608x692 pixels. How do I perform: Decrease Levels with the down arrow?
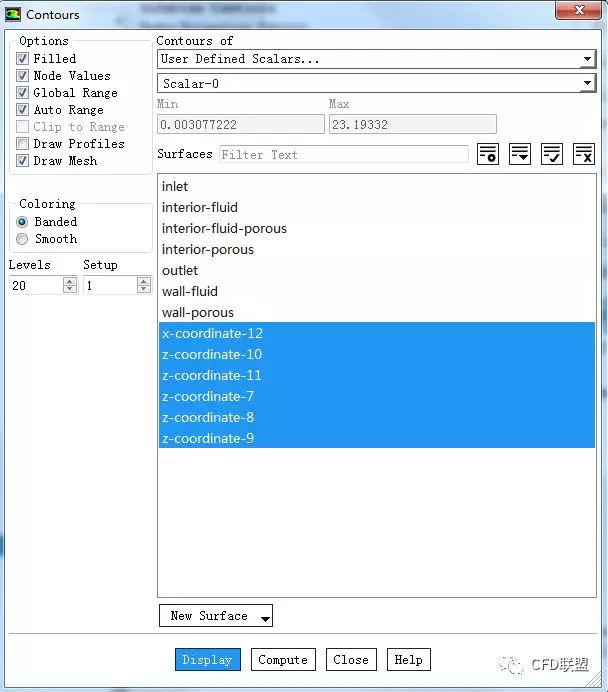70,289
